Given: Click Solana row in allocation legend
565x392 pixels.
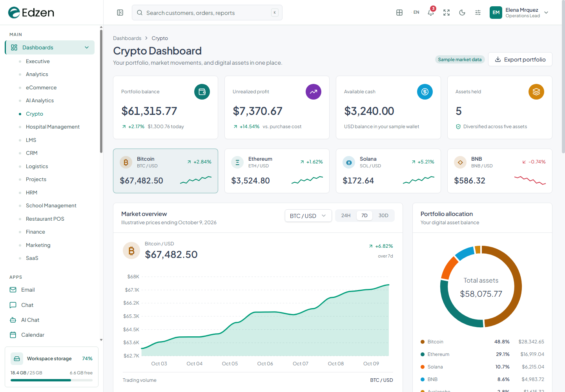Looking at the screenshot, I should [482, 367].
